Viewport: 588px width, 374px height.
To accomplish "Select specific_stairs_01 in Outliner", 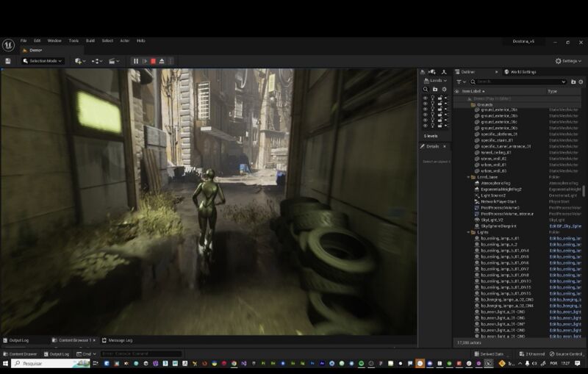I will tap(497, 140).
